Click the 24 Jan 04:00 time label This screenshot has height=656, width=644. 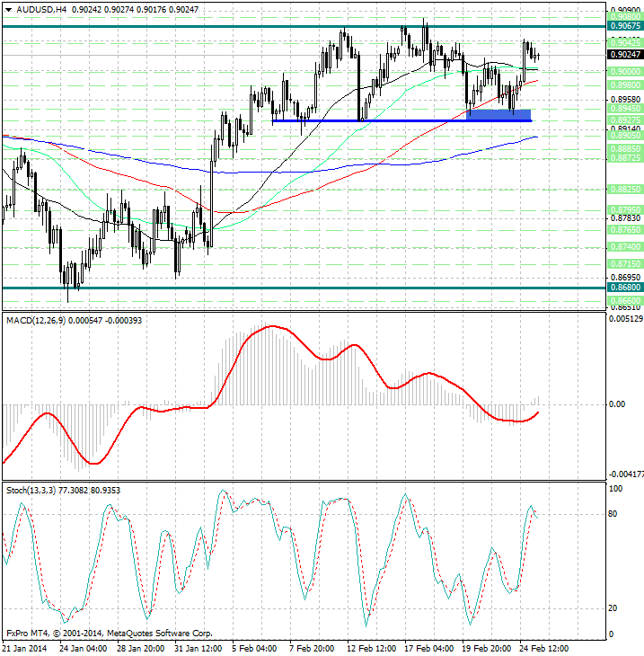[83, 649]
